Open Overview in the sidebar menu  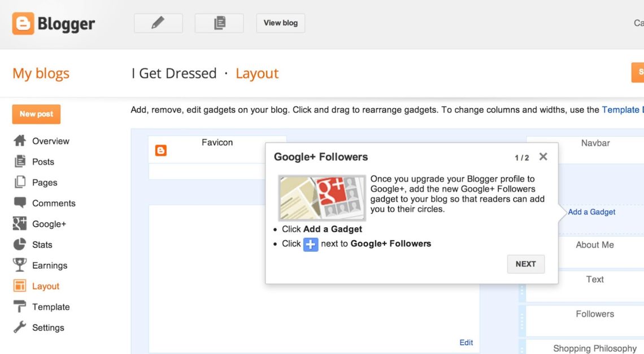point(51,141)
